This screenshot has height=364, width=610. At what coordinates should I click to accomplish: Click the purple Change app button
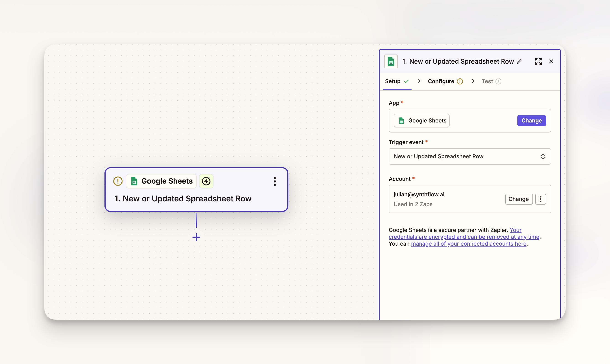(531, 121)
